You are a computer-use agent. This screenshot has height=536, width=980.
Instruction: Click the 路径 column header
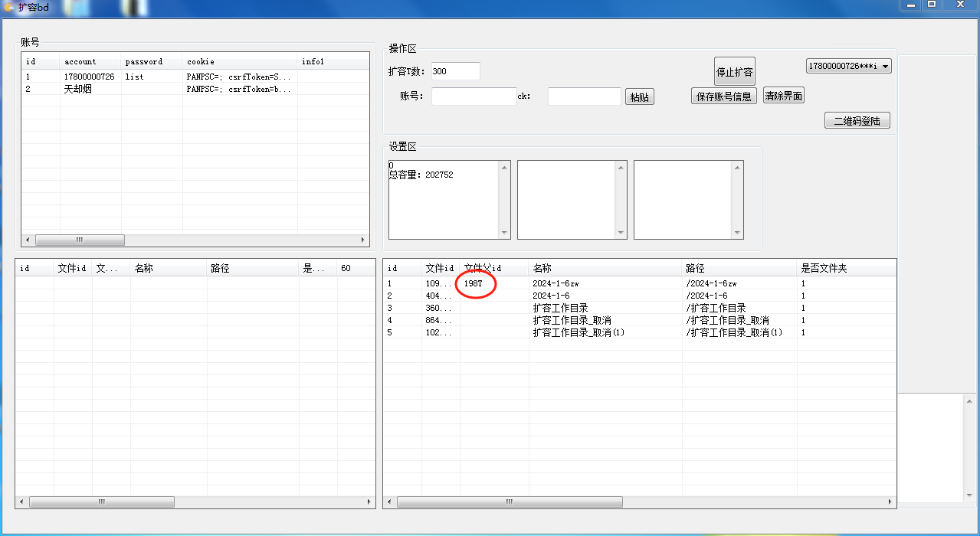pyautogui.click(x=694, y=268)
